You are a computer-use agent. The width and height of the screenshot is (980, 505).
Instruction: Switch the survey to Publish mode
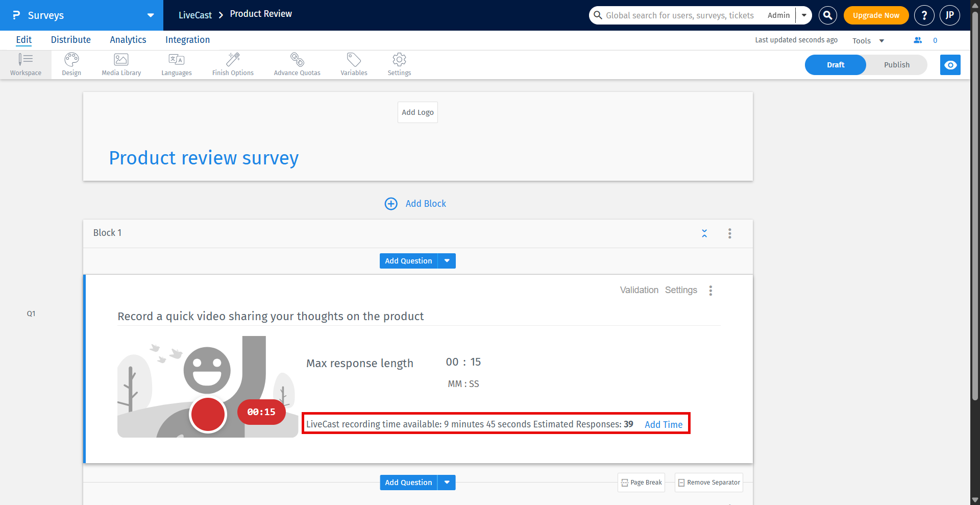(896, 65)
